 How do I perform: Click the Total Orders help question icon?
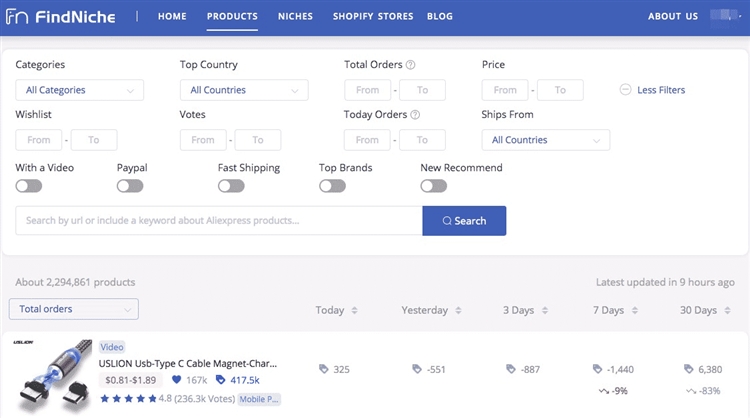[411, 65]
